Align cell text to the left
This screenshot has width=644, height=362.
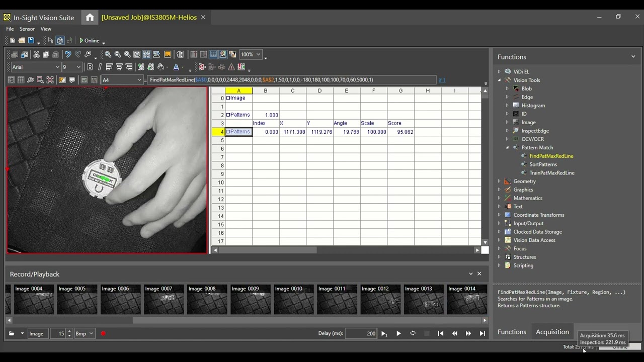[109, 67]
